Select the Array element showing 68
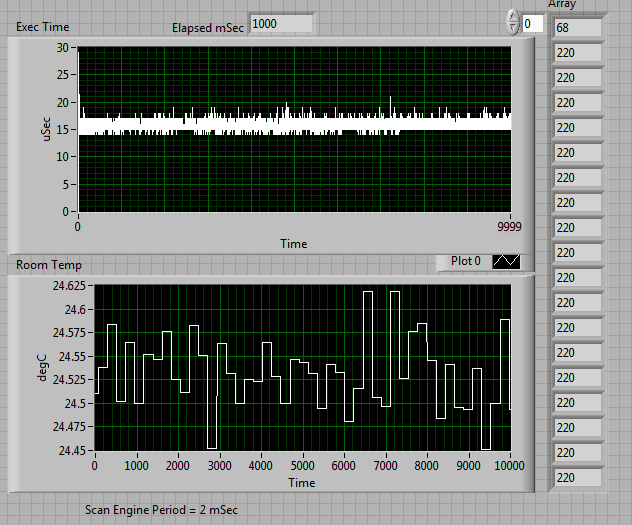Viewport: 632px width, 525px height. point(578,28)
